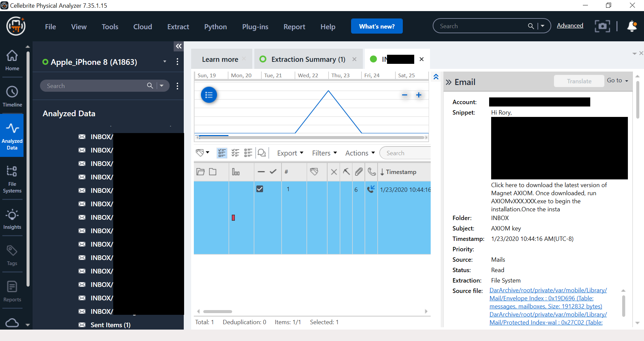Open the Python menu
644x341 pixels.
(215, 27)
